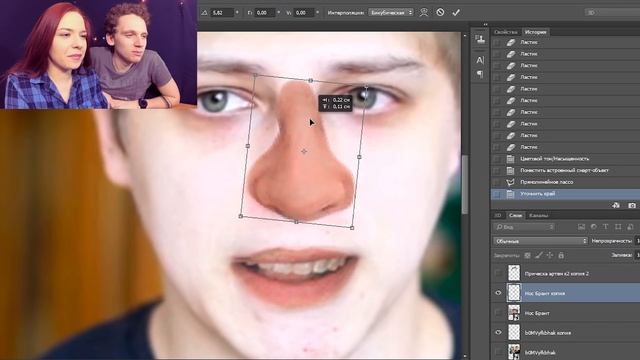
Task: Select the Прямолинейное лассо history state
Action: [x=565, y=182]
